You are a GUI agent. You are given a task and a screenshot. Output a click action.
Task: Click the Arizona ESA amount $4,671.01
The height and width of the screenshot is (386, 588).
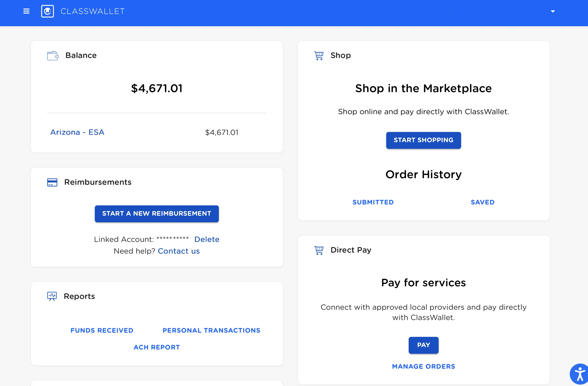tap(222, 133)
